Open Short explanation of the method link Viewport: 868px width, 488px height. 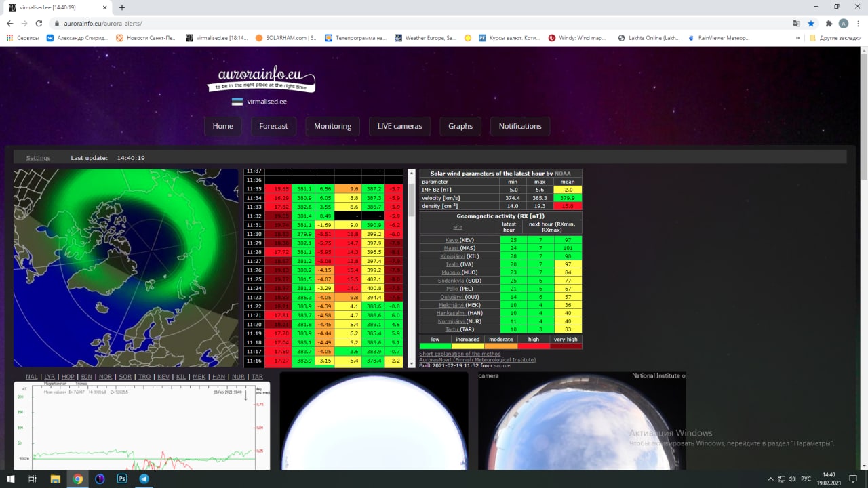point(460,354)
